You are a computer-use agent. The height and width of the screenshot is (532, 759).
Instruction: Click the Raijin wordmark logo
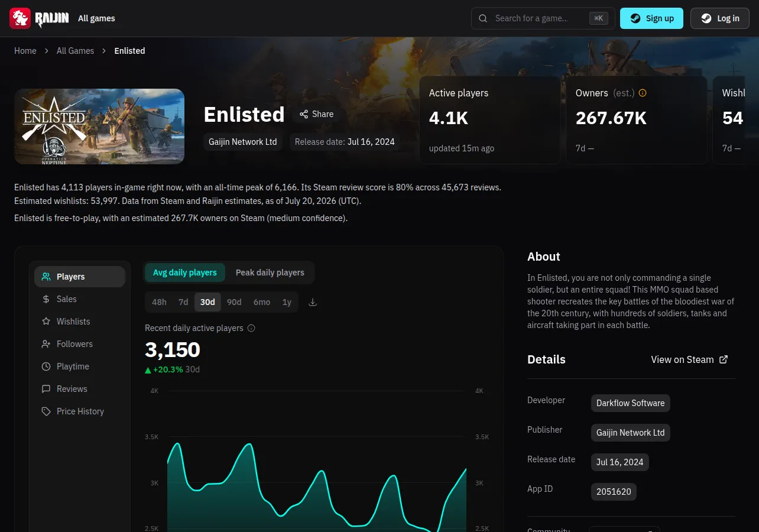pyautogui.click(x=51, y=19)
